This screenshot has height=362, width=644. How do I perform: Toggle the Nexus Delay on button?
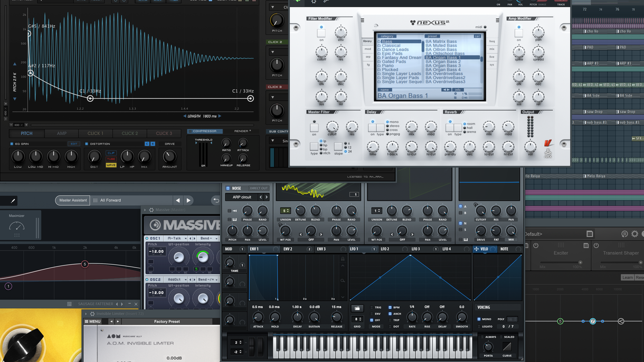(x=372, y=128)
